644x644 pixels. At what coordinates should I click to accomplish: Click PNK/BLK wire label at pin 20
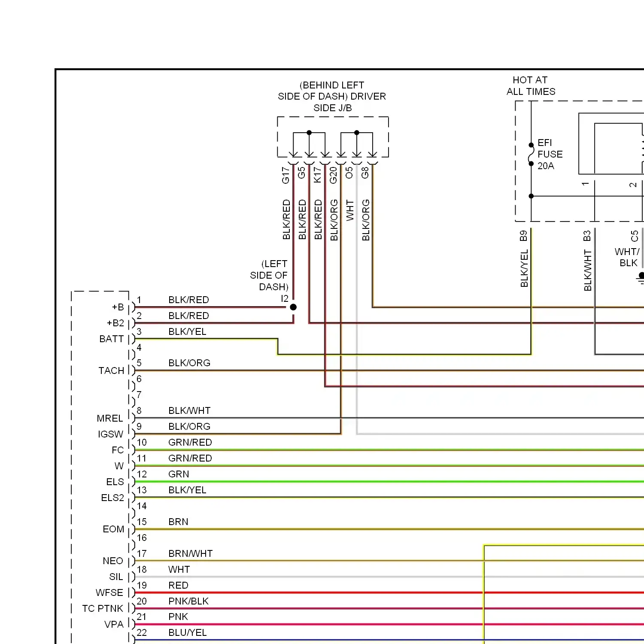[188, 601]
